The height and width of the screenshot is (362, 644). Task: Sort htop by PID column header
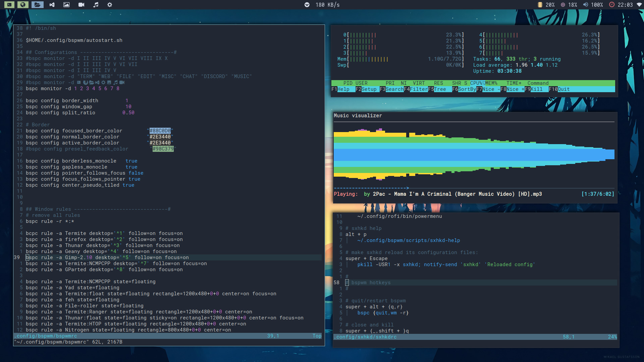pyautogui.click(x=348, y=83)
